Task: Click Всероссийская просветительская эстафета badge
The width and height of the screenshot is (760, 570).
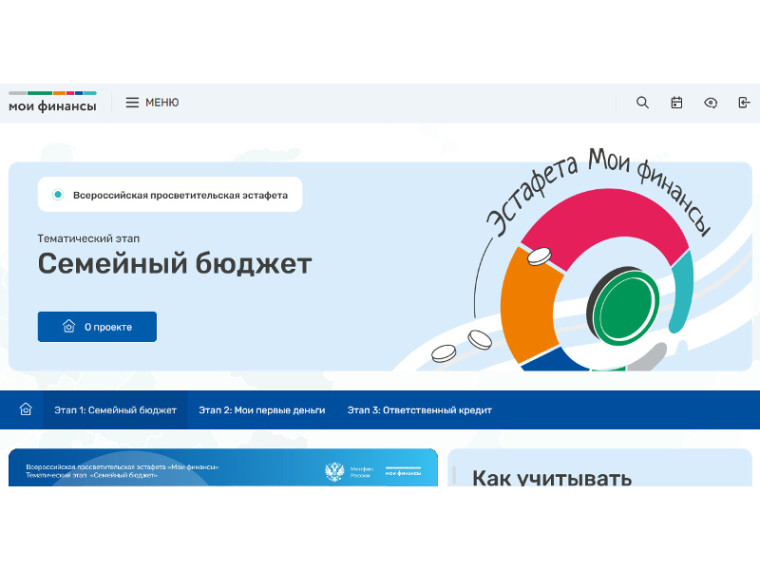Action: 170,195
